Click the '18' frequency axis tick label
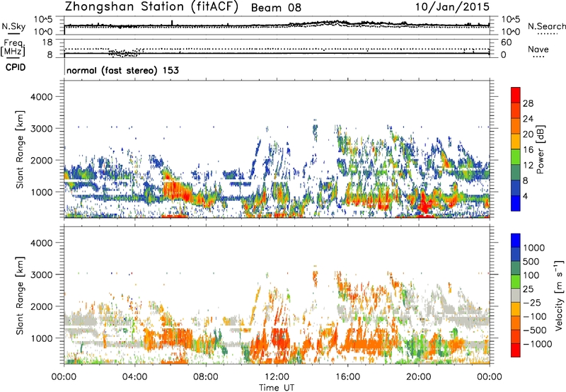The width and height of the screenshot is (566, 392). pos(47,42)
